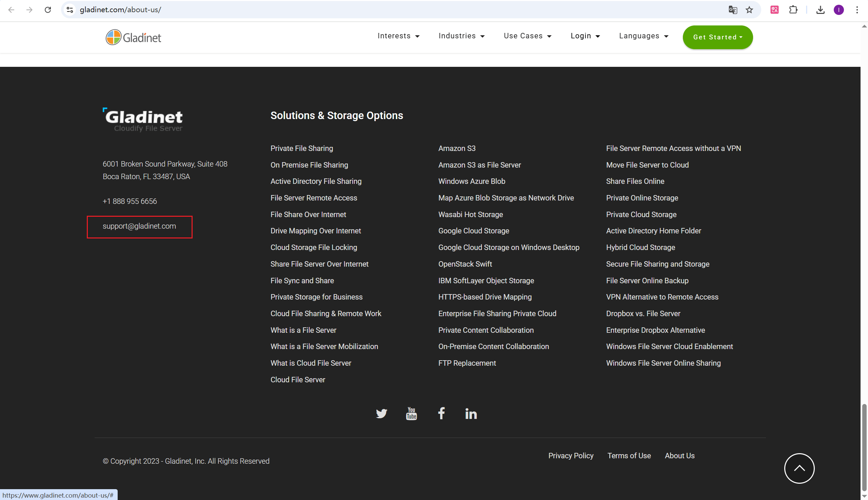Open the Login dropdown menu
868x500 pixels.
tap(585, 36)
